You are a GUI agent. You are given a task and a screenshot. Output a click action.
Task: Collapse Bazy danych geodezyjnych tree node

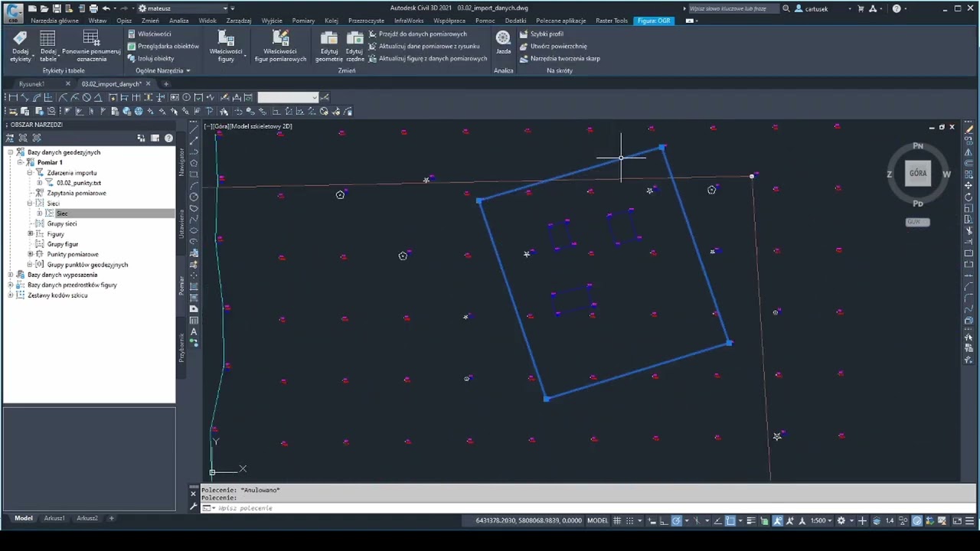pyautogui.click(x=11, y=152)
